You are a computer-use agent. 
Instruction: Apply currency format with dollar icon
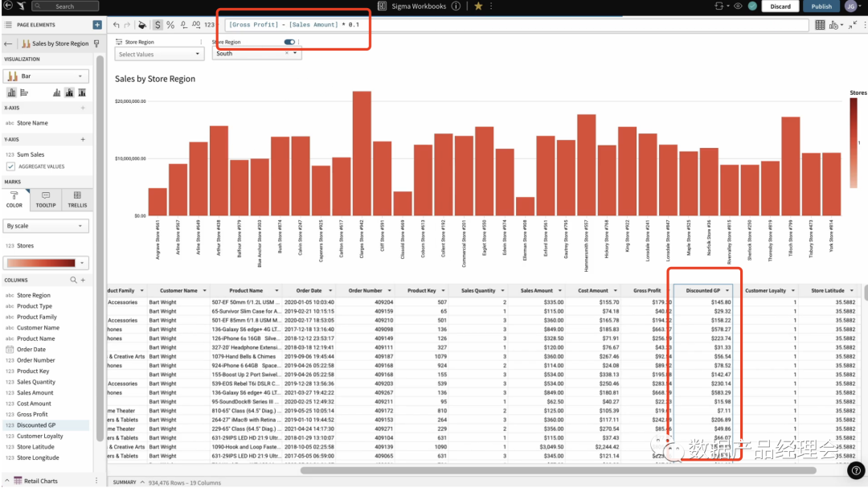(x=157, y=25)
